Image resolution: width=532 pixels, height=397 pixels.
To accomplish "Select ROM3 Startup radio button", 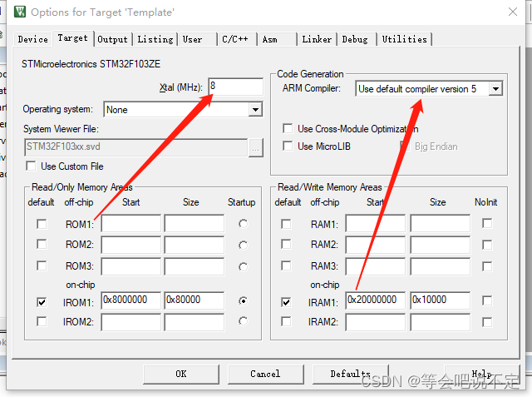I will [x=243, y=266].
